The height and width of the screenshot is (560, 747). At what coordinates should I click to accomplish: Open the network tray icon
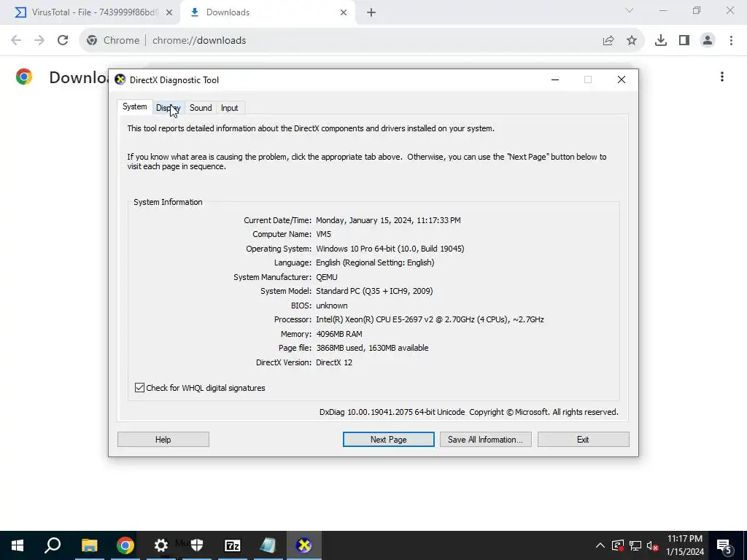point(635,545)
